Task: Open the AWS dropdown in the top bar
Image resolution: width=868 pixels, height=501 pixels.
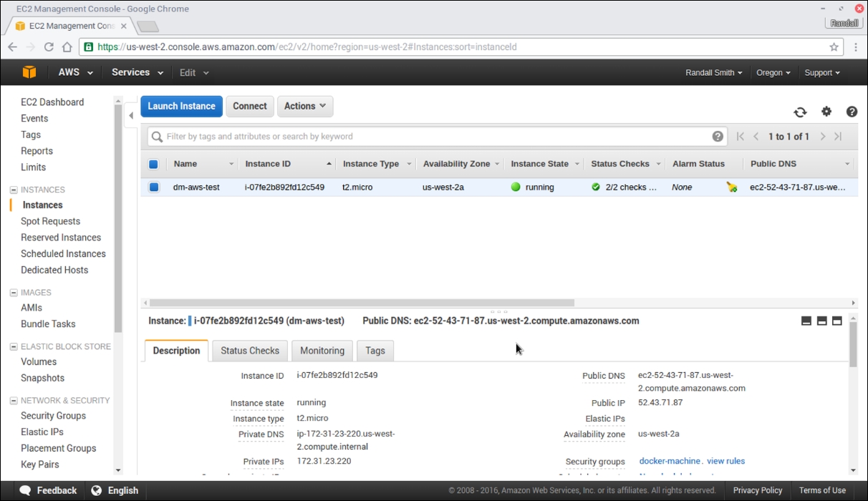Action: [x=76, y=72]
